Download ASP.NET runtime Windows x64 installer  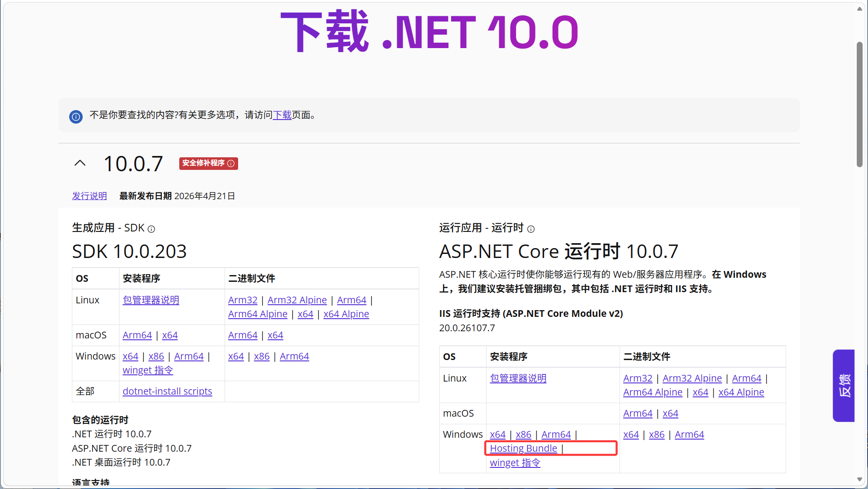(498, 434)
